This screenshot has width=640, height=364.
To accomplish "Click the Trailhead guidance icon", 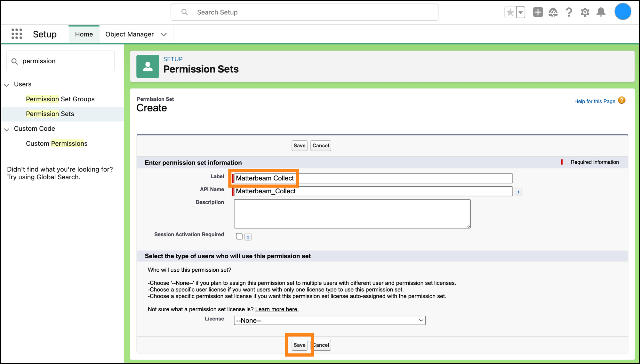I will [553, 12].
